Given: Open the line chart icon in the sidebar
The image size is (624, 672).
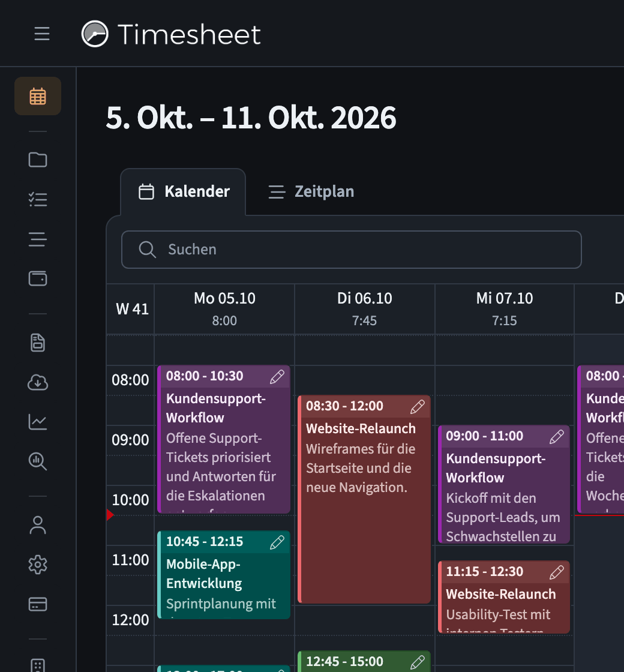Looking at the screenshot, I should (x=38, y=422).
